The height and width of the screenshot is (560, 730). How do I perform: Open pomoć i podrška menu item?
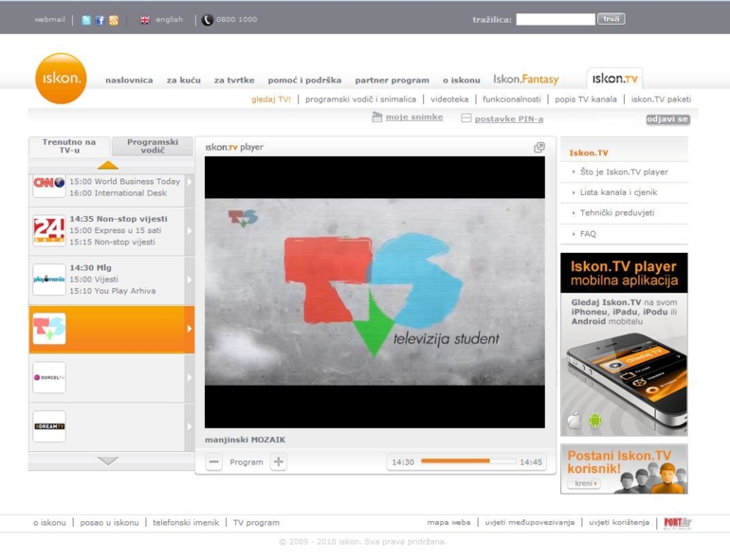pos(304,80)
